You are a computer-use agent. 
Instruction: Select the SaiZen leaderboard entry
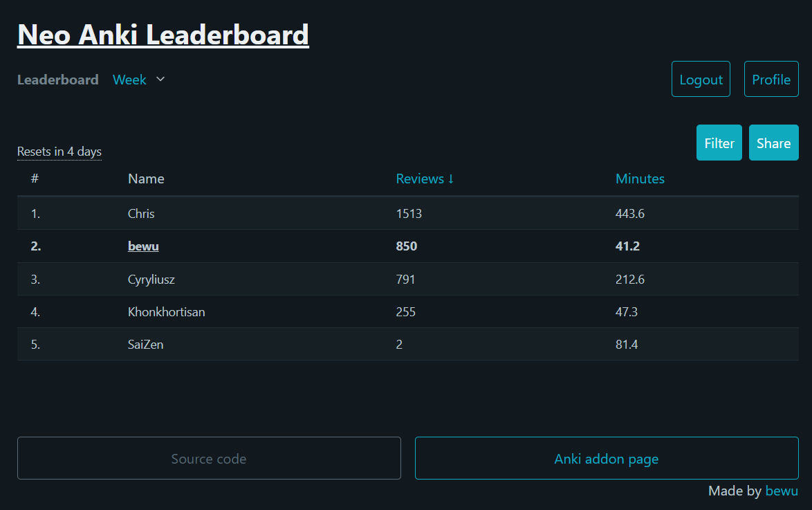coord(145,345)
